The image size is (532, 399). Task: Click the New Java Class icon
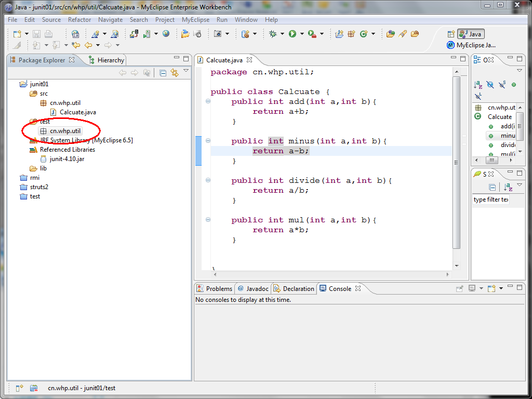[x=364, y=34]
